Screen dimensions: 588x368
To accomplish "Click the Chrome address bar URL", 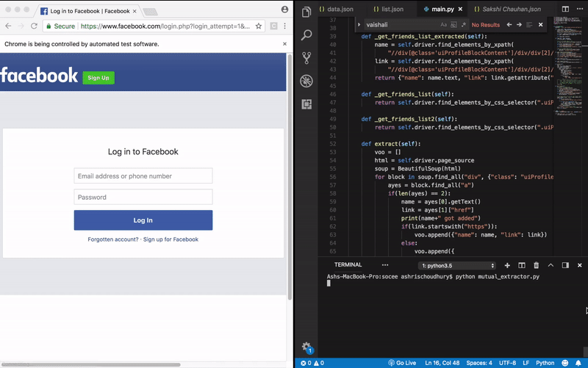I will [x=165, y=26].
